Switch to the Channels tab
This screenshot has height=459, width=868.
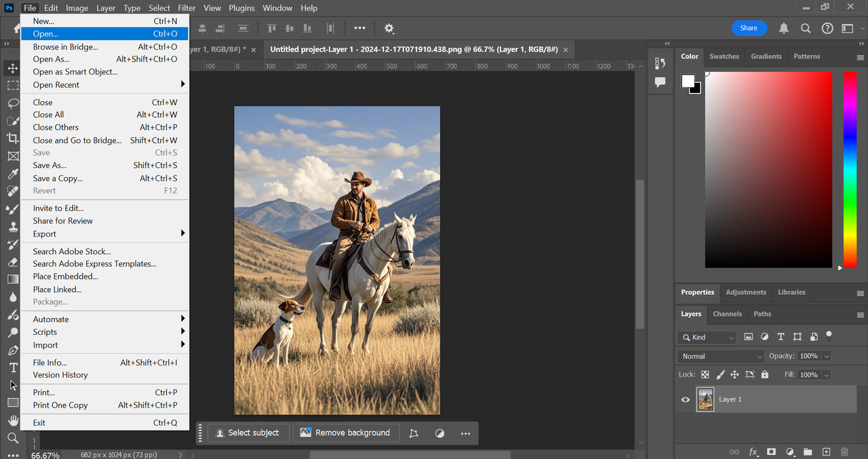[727, 314]
